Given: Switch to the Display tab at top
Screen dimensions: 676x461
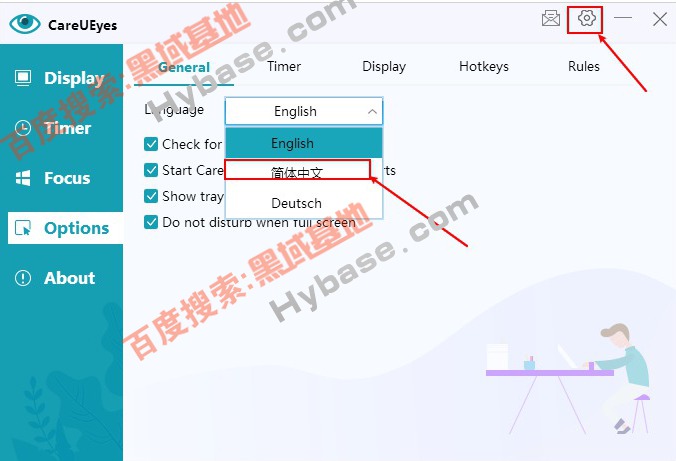Looking at the screenshot, I should 384,66.
